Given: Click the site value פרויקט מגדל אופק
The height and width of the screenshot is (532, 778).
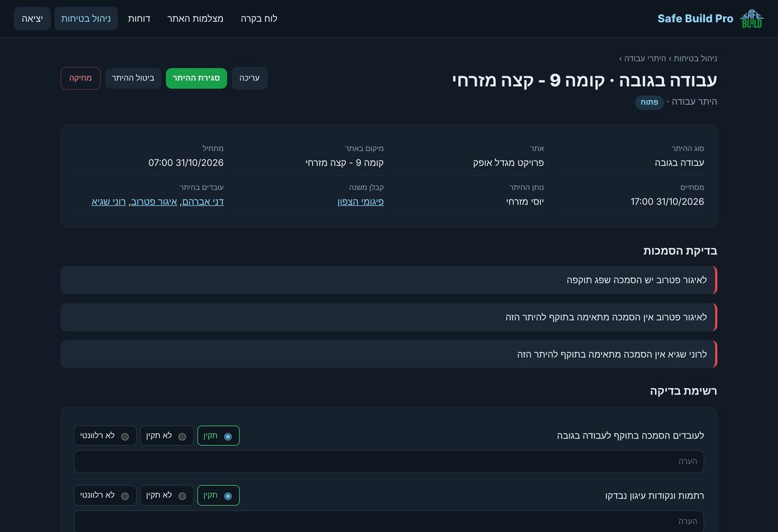Looking at the screenshot, I should tap(508, 163).
